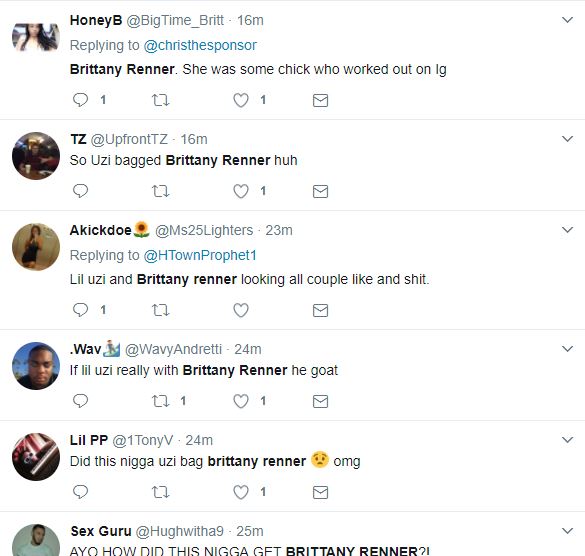585x556 pixels.
Task: Expand more menu on TZ's tweet
Action: click(x=567, y=139)
